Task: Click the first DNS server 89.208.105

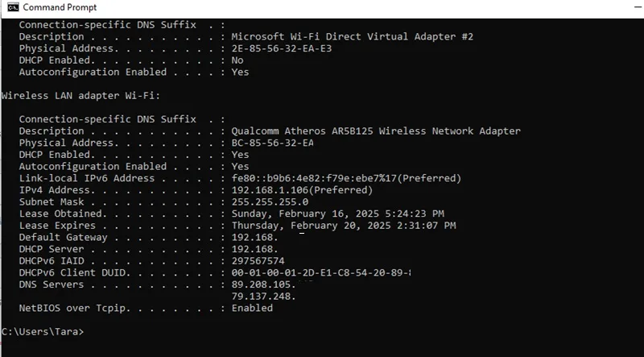Action: click(264, 284)
